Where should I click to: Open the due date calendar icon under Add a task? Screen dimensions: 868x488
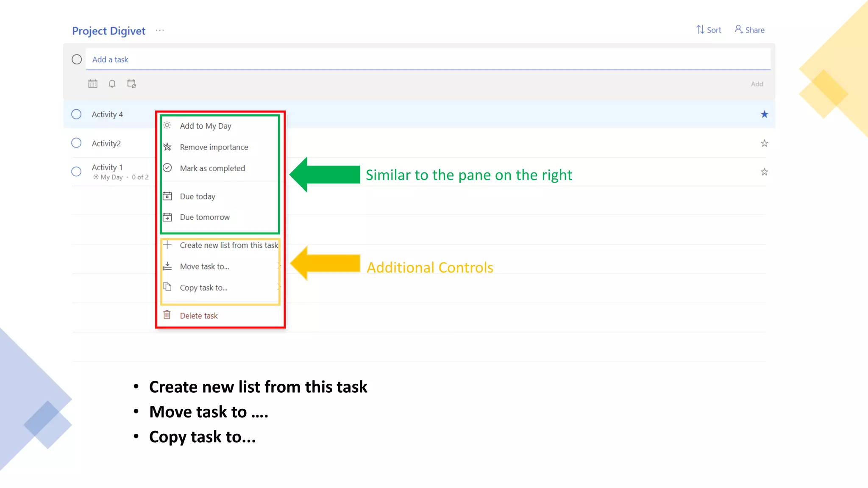(93, 83)
